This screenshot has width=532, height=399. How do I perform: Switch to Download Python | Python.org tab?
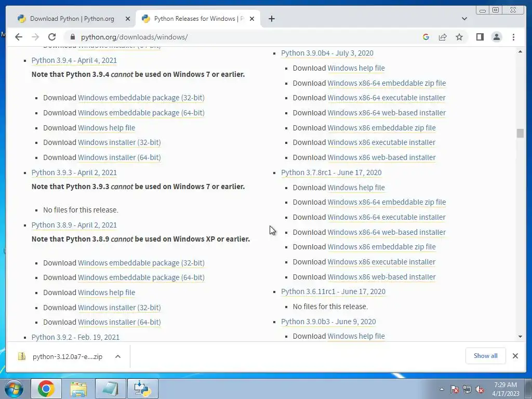pyautogui.click(x=72, y=19)
